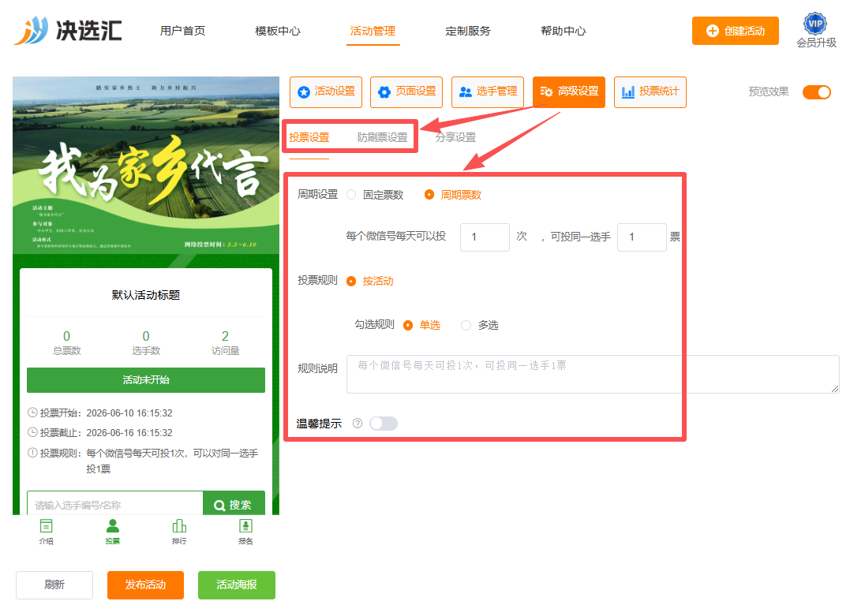This screenshot has height=616, width=865.
Task: Click the 刷新 button
Action: point(54,584)
